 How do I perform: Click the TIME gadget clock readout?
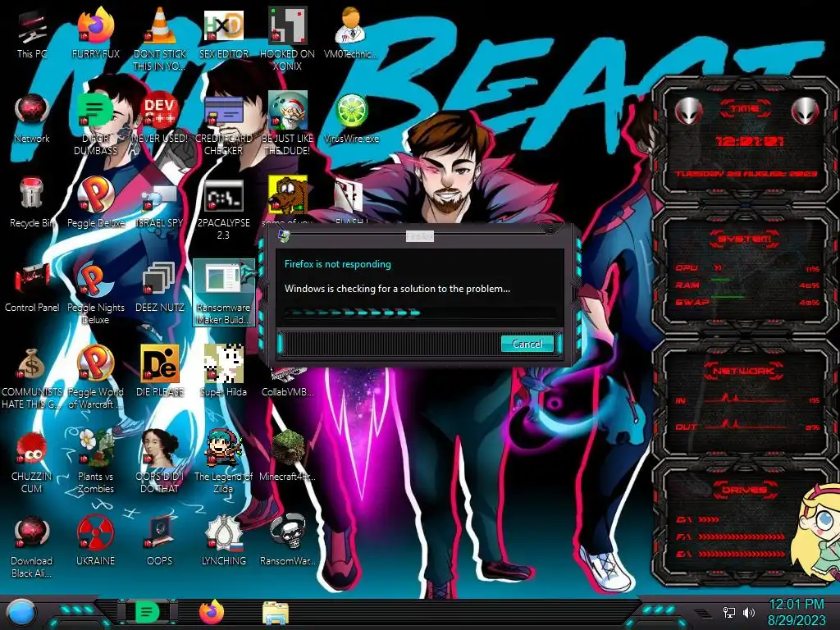tap(750, 141)
